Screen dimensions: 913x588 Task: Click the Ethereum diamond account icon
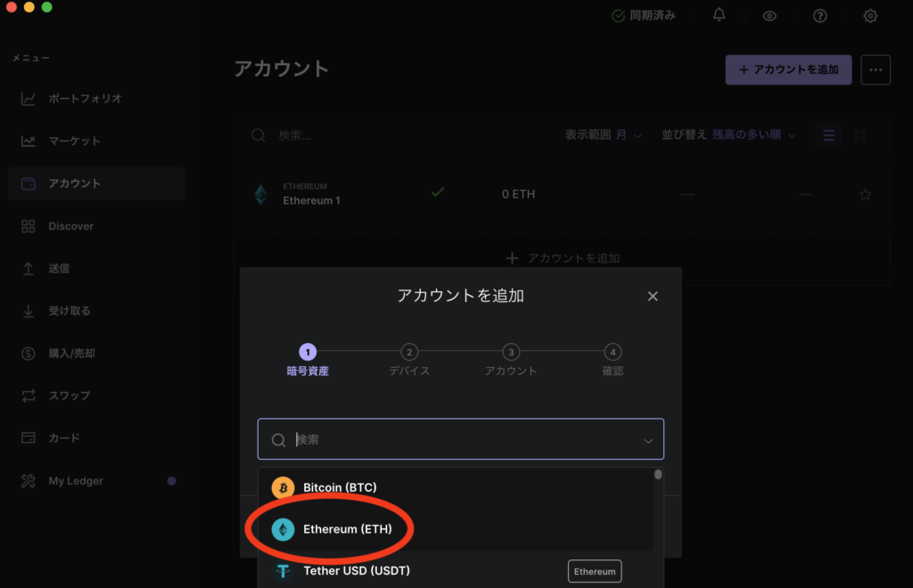tap(261, 194)
